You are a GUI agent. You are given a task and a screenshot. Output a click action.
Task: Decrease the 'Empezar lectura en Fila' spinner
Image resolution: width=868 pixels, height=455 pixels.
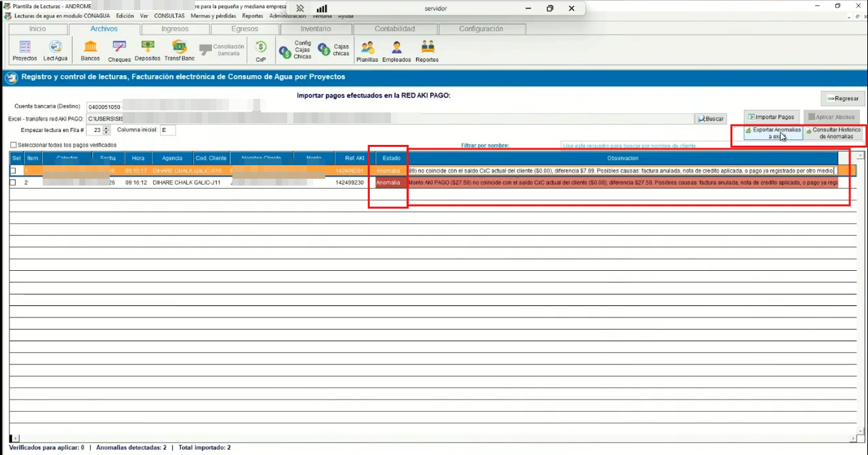[106, 132]
